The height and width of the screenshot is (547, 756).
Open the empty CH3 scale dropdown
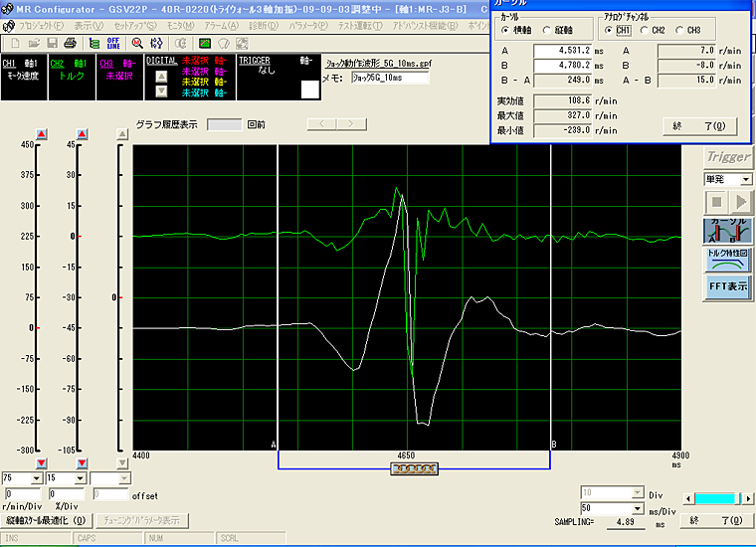click(x=124, y=478)
